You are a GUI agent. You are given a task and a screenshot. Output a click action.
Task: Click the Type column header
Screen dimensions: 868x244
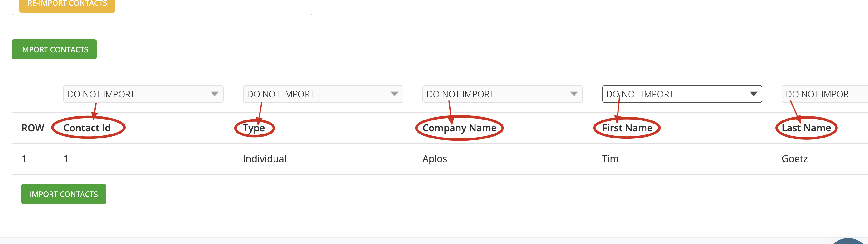pos(254,128)
